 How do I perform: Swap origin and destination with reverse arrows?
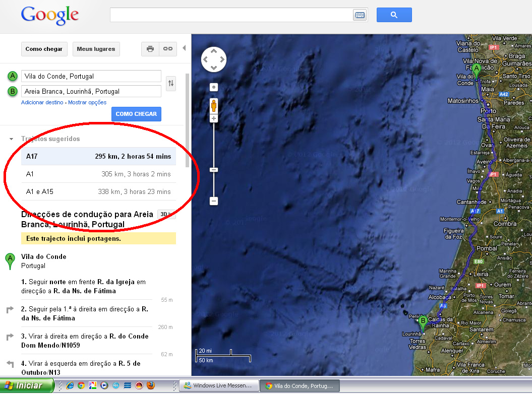coord(171,84)
